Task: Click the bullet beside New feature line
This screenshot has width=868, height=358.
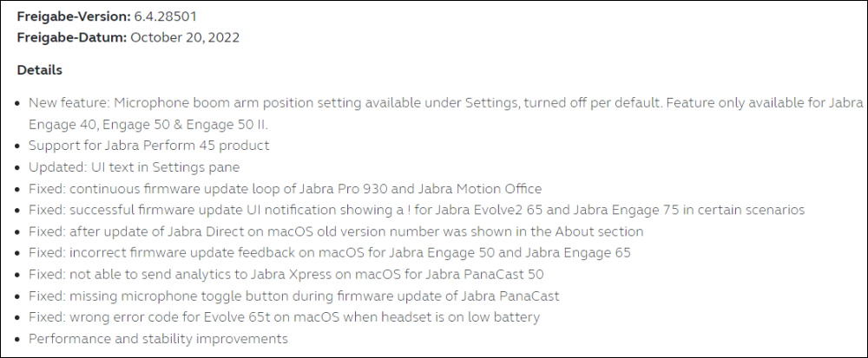Action: (x=19, y=103)
